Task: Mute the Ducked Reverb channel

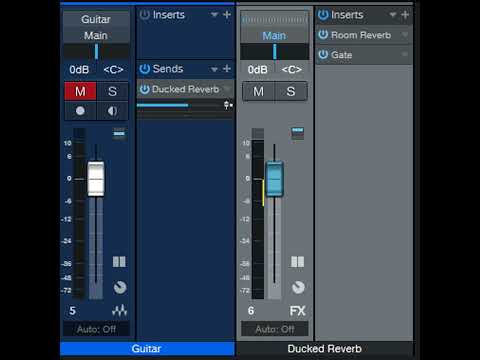Action: [x=258, y=91]
